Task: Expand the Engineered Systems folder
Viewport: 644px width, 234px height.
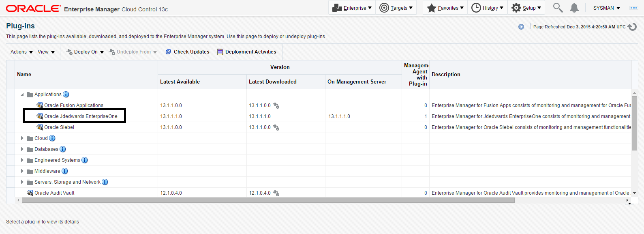Action: click(22, 160)
